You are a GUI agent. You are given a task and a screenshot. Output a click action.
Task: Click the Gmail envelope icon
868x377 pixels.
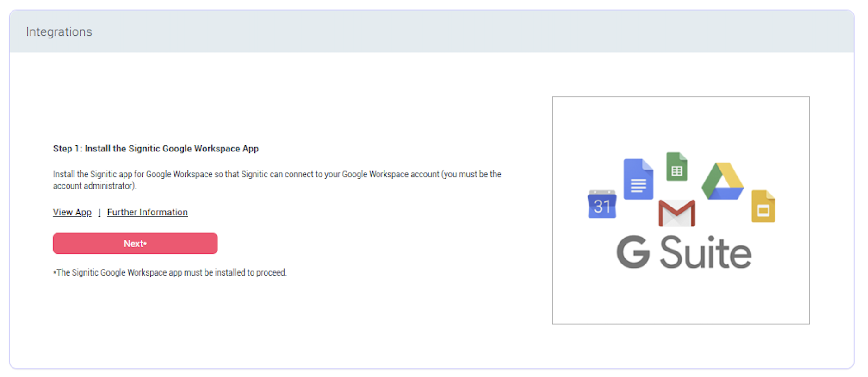coord(677,213)
